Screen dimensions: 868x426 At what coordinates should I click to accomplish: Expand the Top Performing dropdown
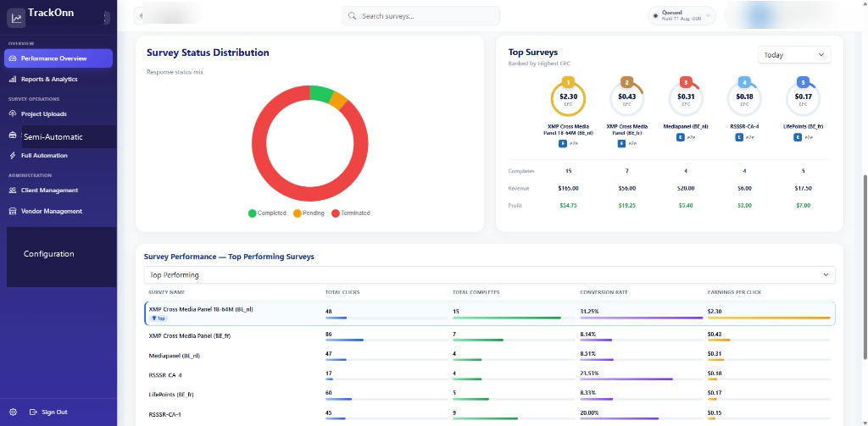point(489,275)
